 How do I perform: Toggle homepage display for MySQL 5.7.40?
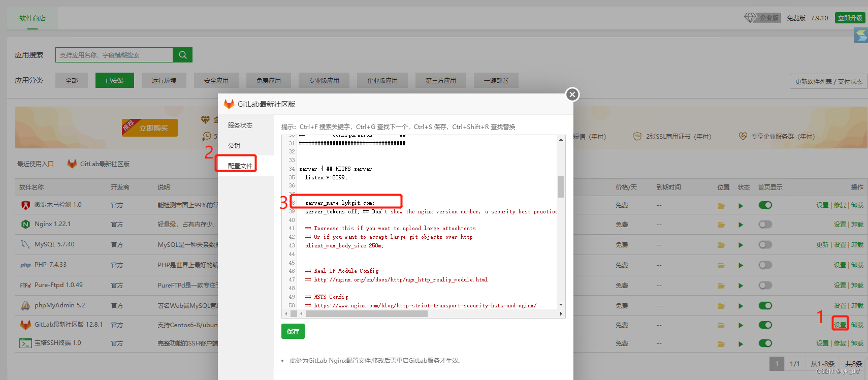pyautogui.click(x=765, y=245)
